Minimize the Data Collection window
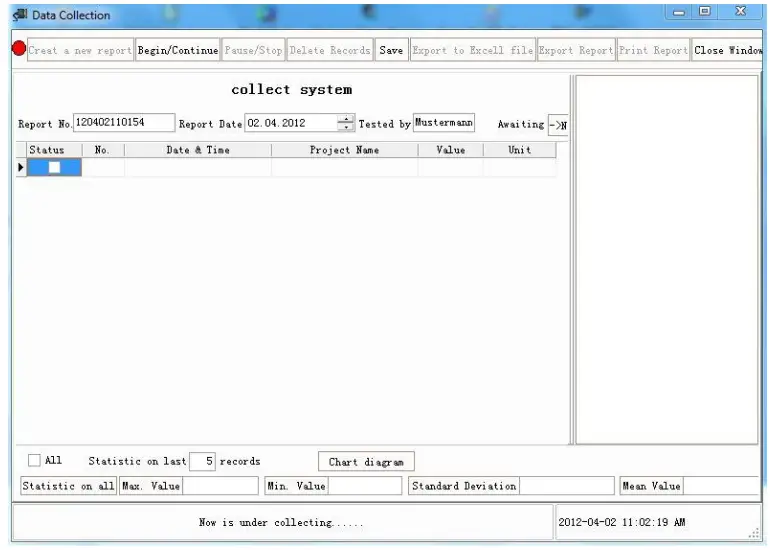 tap(679, 12)
